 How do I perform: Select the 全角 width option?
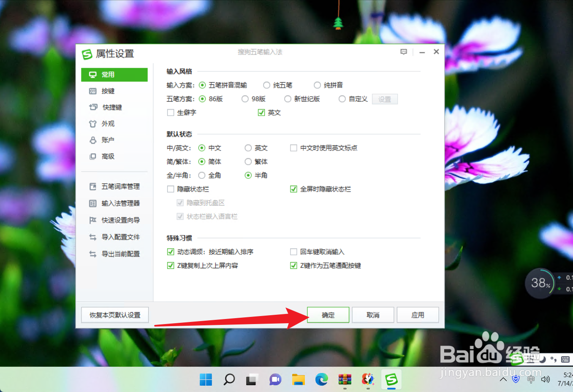[202, 176]
